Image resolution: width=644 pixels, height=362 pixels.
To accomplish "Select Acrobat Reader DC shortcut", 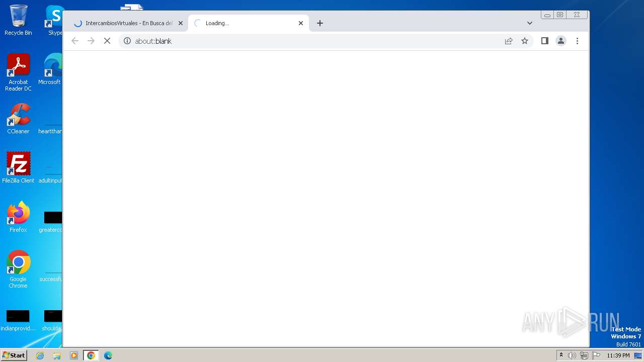I will (18, 72).
